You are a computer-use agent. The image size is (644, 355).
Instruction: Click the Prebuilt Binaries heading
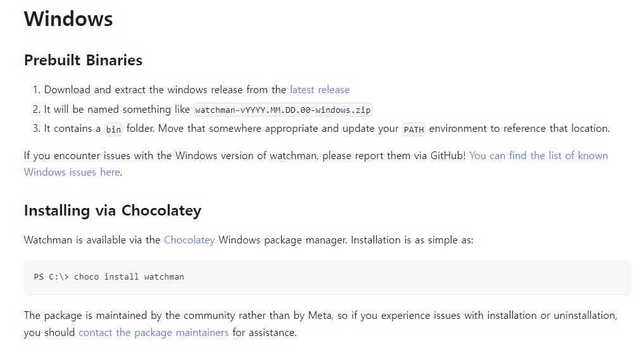[84, 60]
